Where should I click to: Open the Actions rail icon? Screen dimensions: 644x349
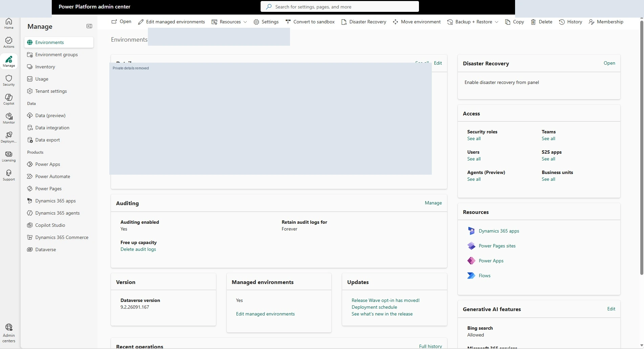coord(9,42)
